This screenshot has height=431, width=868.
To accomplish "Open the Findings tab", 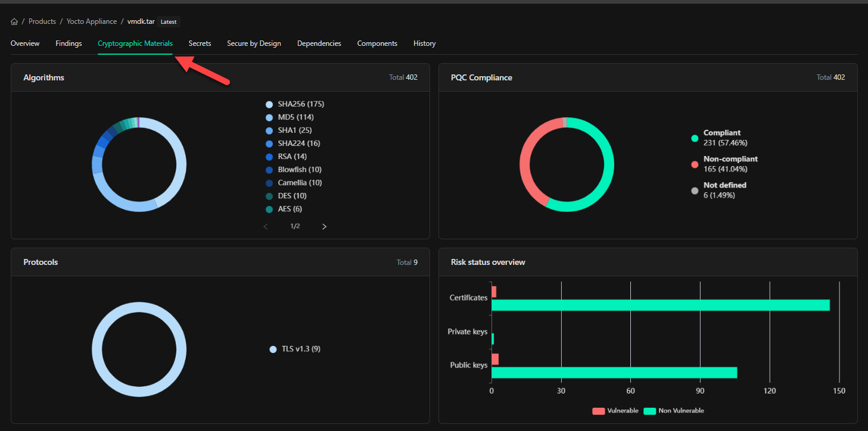I will (x=69, y=43).
